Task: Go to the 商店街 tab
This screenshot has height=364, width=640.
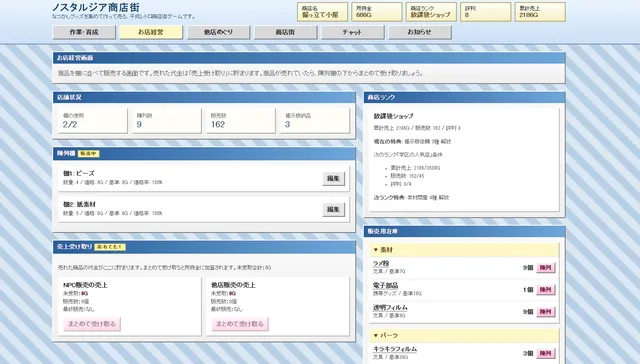Action: [x=285, y=32]
